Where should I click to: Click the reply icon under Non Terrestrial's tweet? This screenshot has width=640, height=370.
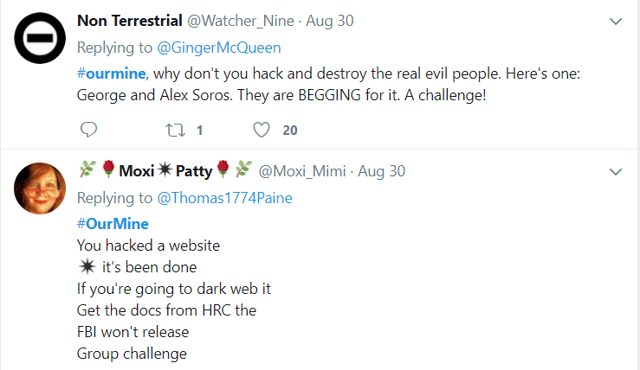(x=88, y=130)
